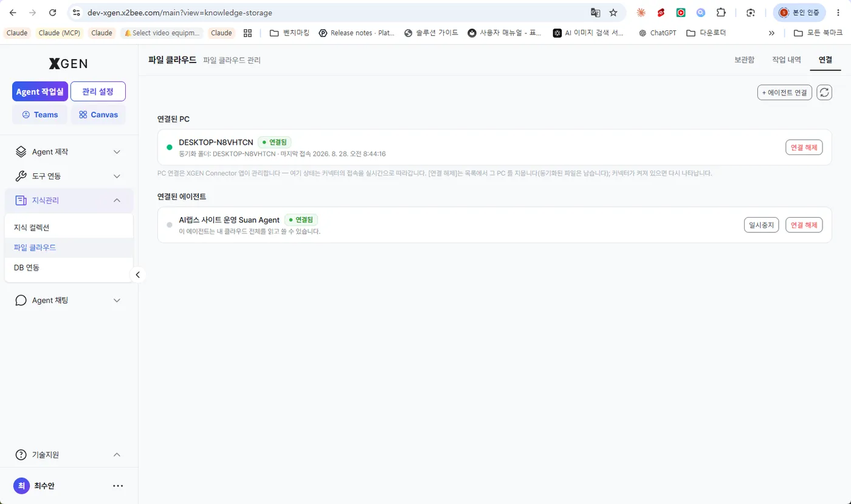The height and width of the screenshot is (504, 851).
Task: Open the three-dot menu next to 최수안
Action: 118,486
